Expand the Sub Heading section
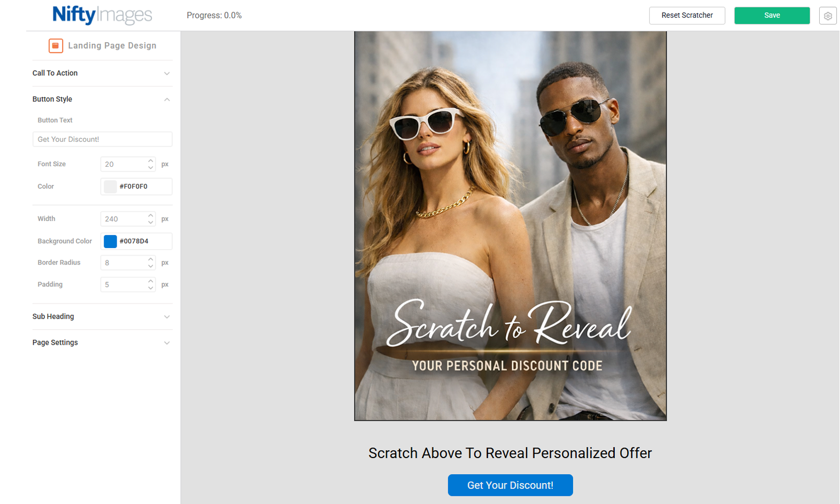Image resolution: width=840 pixels, height=504 pixels. pyautogui.click(x=102, y=316)
